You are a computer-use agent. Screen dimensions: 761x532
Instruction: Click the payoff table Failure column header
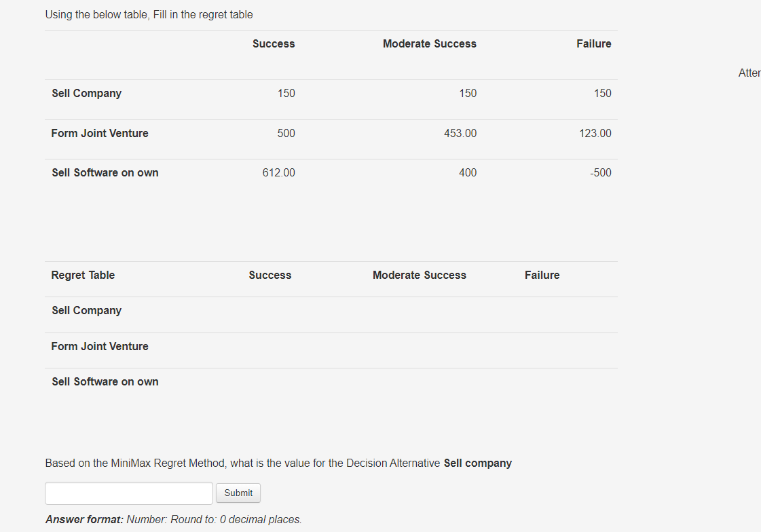(x=593, y=43)
